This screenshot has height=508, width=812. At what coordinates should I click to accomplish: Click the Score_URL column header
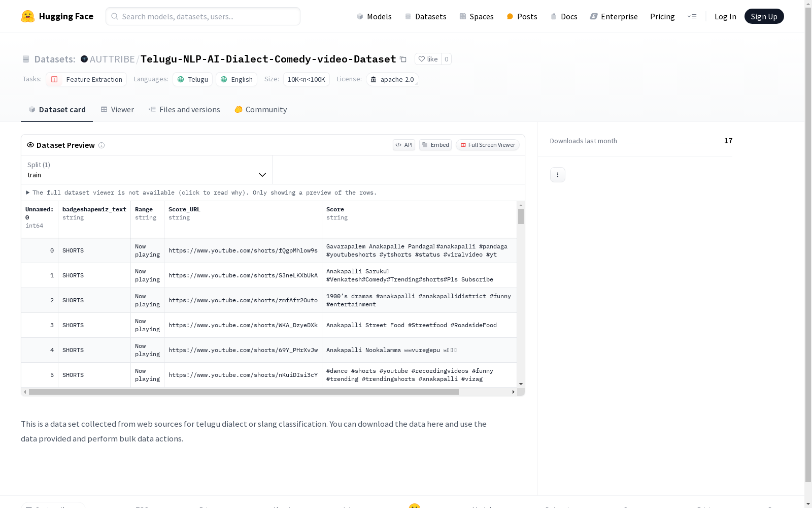click(x=243, y=219)
